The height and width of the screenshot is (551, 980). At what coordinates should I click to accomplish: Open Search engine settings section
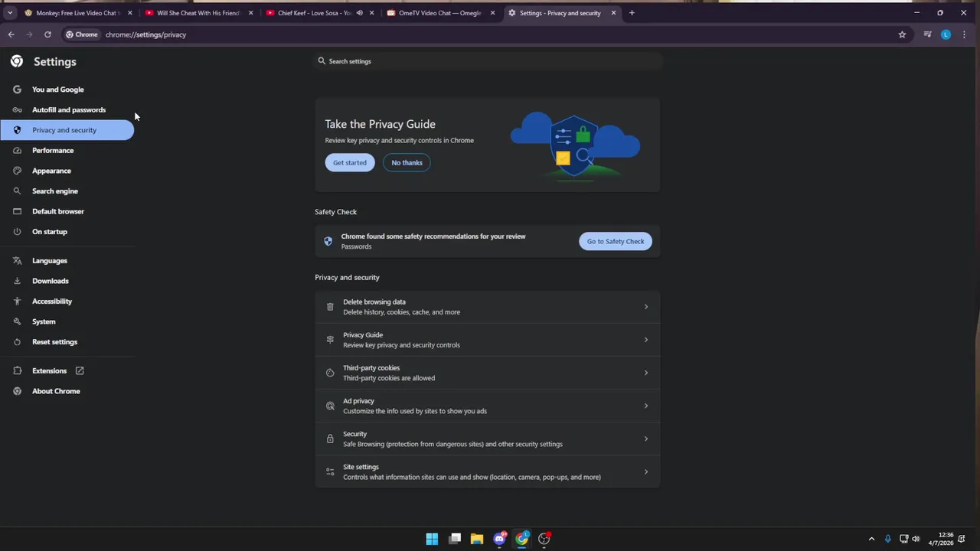[x=55, y=191]
